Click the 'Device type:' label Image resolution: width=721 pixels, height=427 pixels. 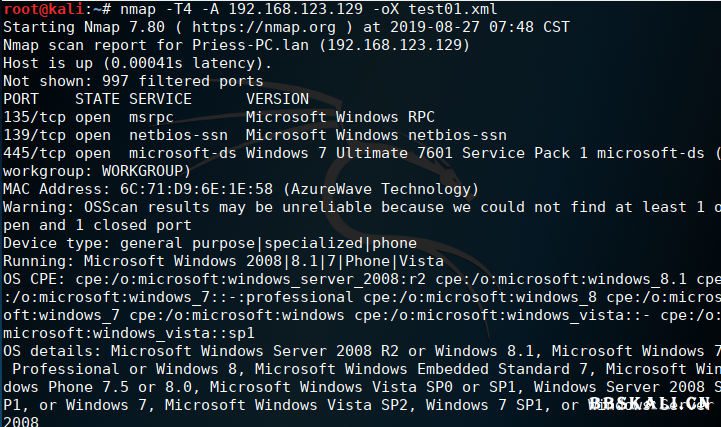57,243
